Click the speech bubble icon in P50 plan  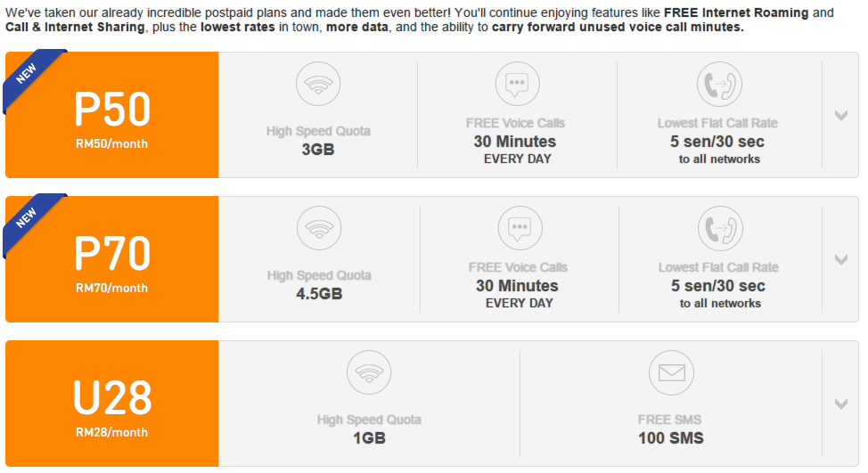coord(517,84)
